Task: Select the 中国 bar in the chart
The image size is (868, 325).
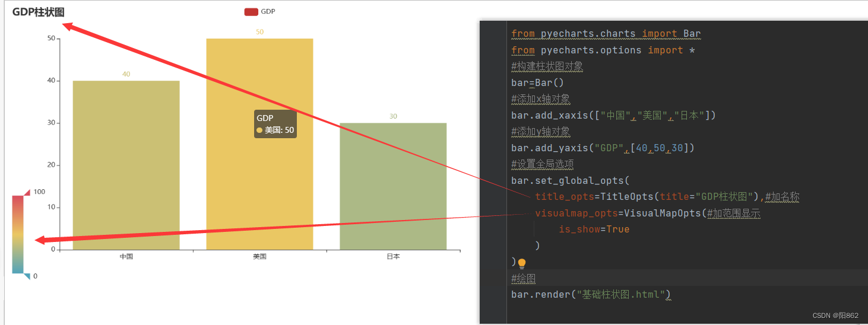Action: tap(126, 165)
